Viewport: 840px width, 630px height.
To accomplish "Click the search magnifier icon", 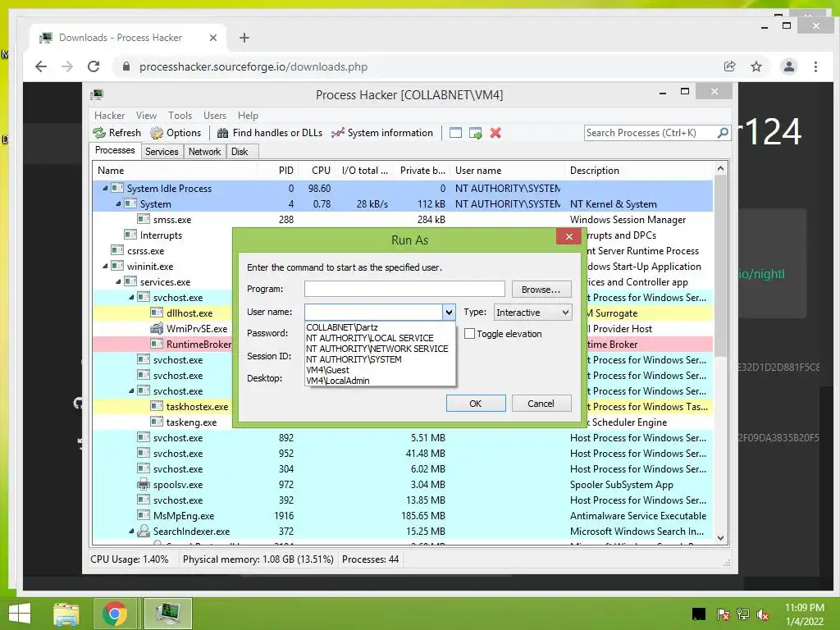I will [x=723, y=132].
